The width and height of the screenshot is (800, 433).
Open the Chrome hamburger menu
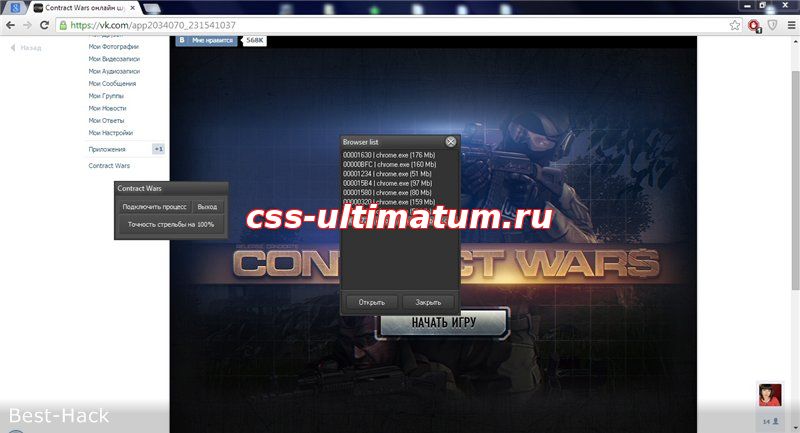tap(791, 25)
